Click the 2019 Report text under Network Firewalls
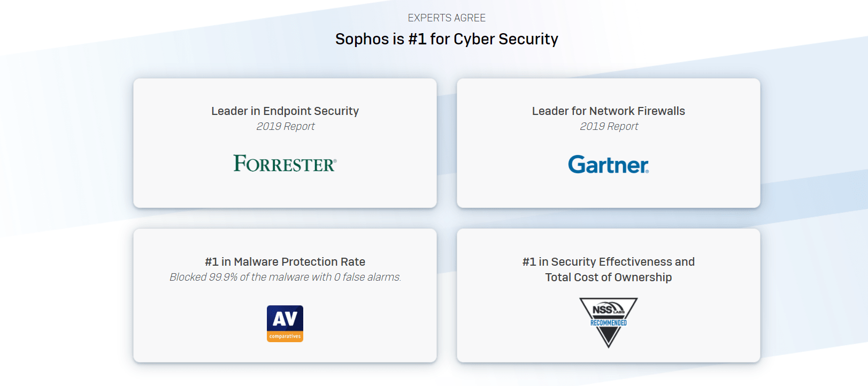Screen dimensions: 868x386 pyautogui.click(x=609, y=127)
